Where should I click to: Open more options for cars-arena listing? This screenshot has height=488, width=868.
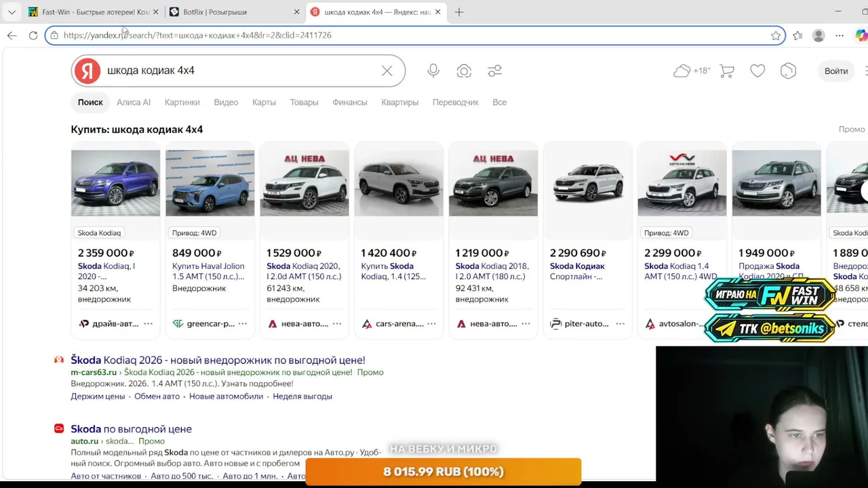(x=431, y=324)
